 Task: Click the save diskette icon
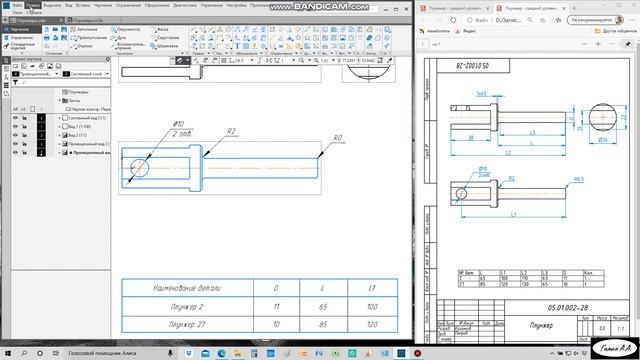coord(64,29)
